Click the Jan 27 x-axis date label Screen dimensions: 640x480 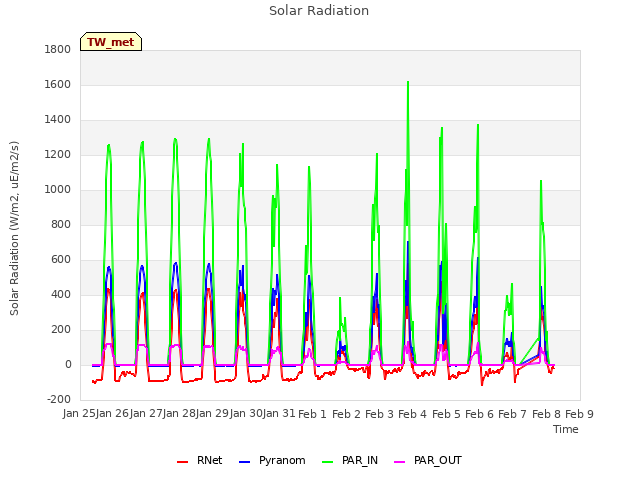(x=146, y=414)
